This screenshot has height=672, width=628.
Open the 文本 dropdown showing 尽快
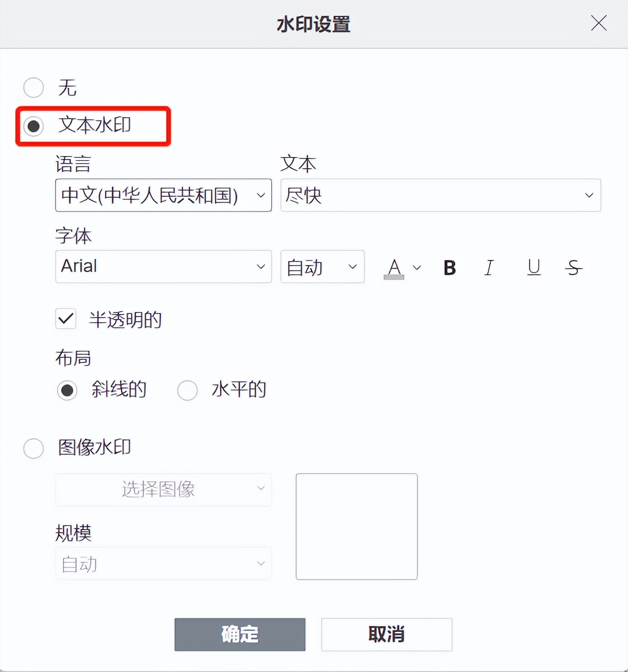[441, 195]
